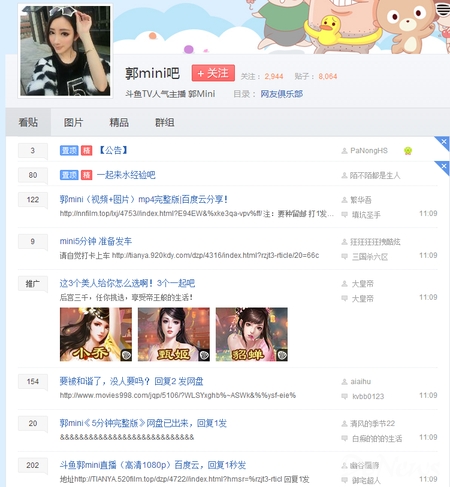Open post 要被和谐了，没人要吗
The image size is (450, 487).
click(x=131, y=381)
